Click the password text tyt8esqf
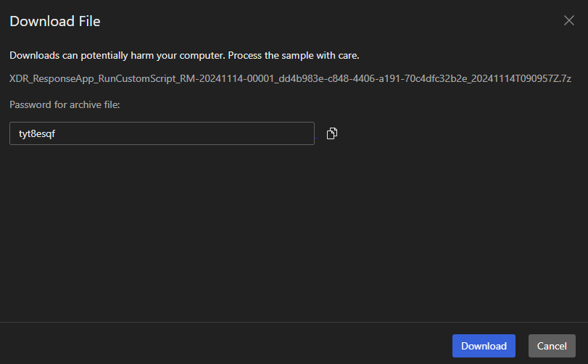Viewport: 588px width, 364px height. [37, 133]
